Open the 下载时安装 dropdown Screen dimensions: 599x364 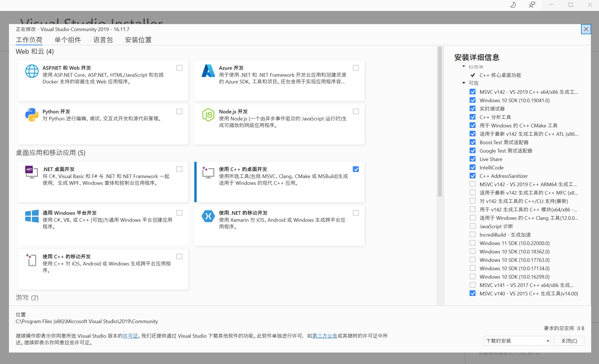pyautogui.click(x=517, y=341)
